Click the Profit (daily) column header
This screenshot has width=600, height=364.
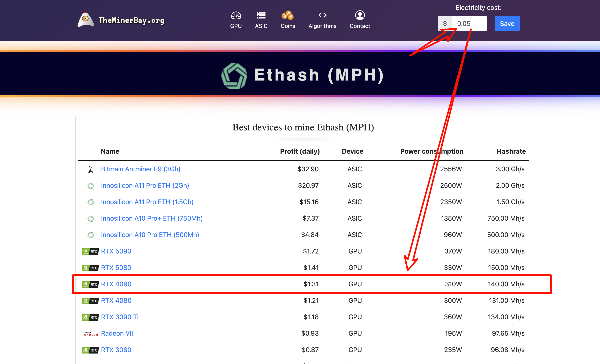point(300,151)
